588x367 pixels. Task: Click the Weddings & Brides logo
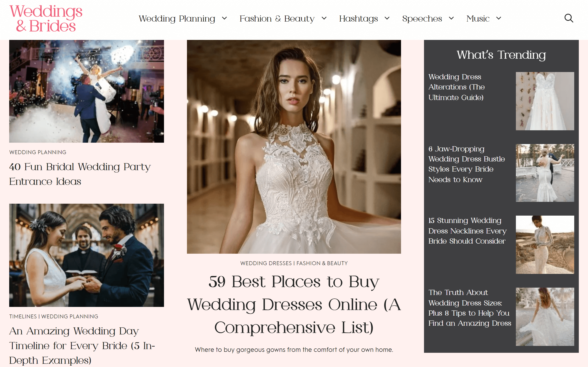tap(46, 19)
